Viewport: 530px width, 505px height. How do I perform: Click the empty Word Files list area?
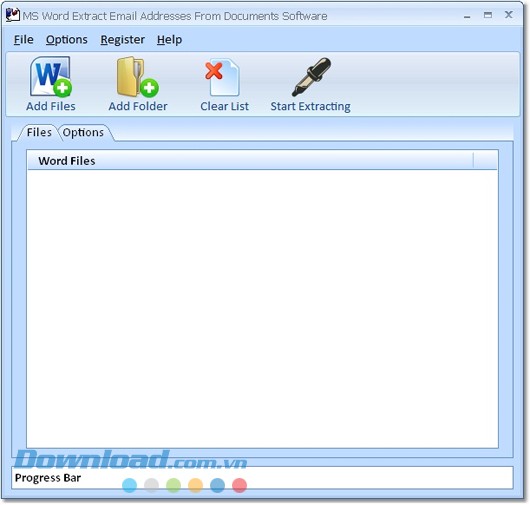click(262, 309)
